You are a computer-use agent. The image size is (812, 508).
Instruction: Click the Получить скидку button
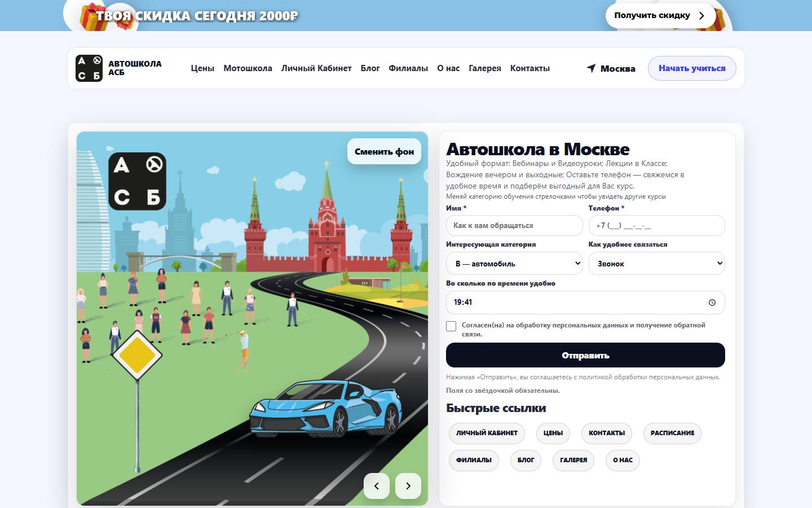point(660,16)
